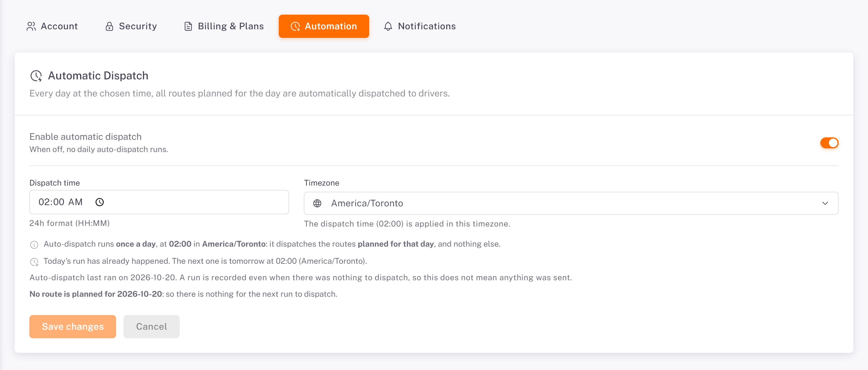
Task: Open Billing & Plans tab
Action: (224, 26)
